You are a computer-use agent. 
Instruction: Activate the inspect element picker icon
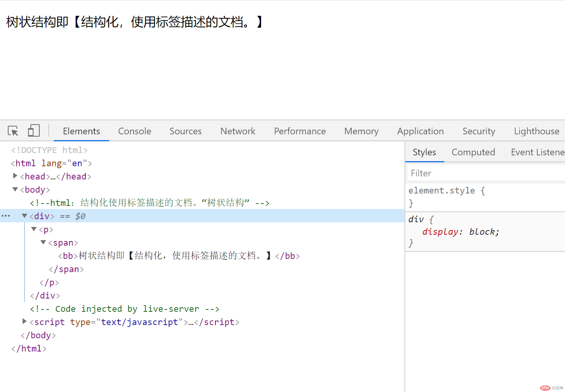tap(13, 131)
